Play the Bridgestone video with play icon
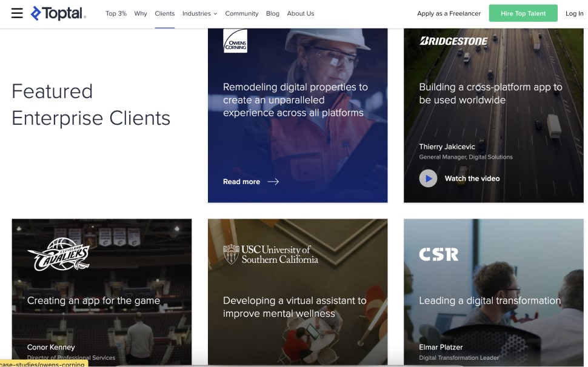The height and width of the screenshot is (367, 588). 428,178
